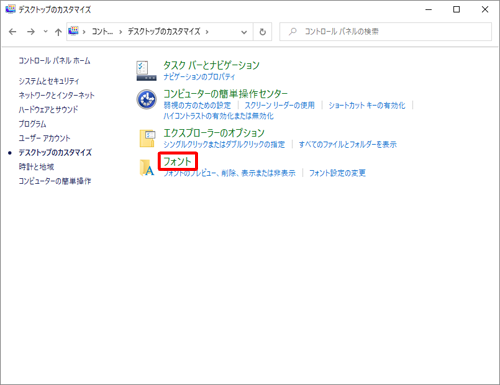This screenshot has height=385, width=500.
Task: Open コンピューターの簡単操作 in the sidebar
Action: tap(55, 181)
